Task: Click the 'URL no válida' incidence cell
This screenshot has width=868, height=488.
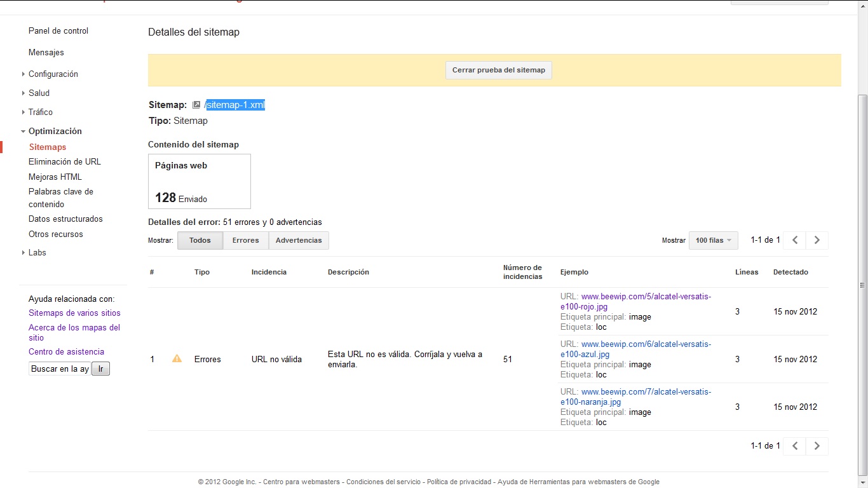Action: (276, 360)
